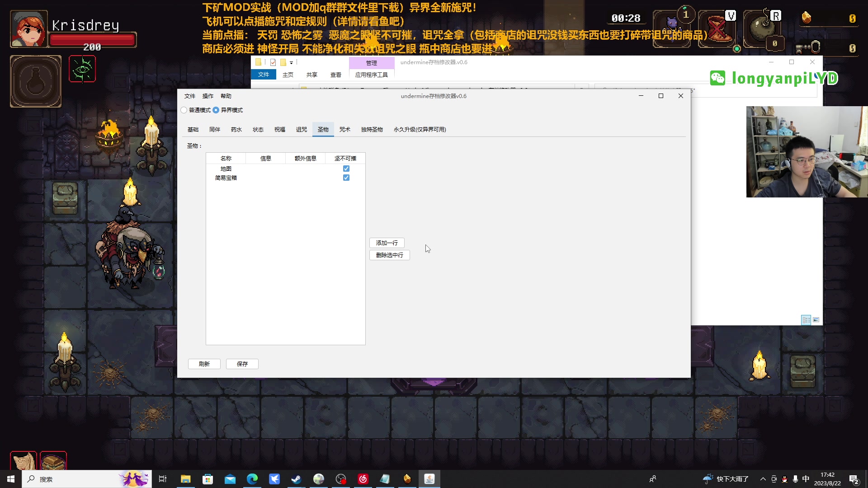
Task: Open the 文件 menu in the save editor
Action: tap(190, 96)
